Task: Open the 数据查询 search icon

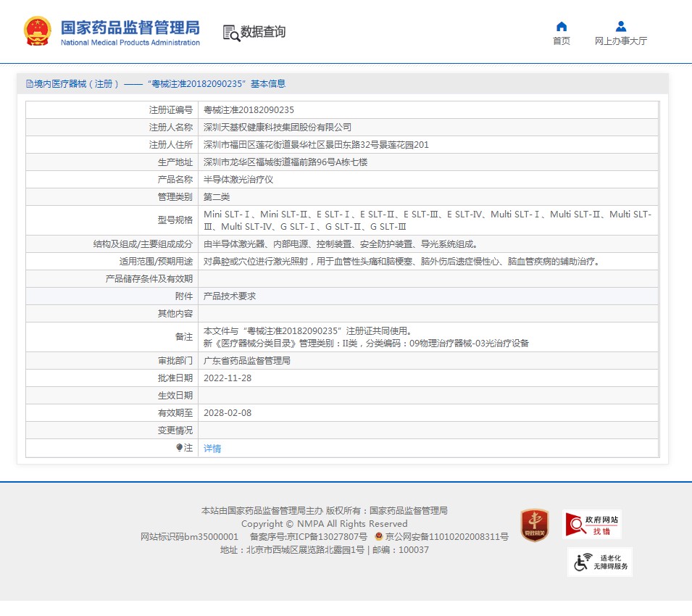Action: 231,33
